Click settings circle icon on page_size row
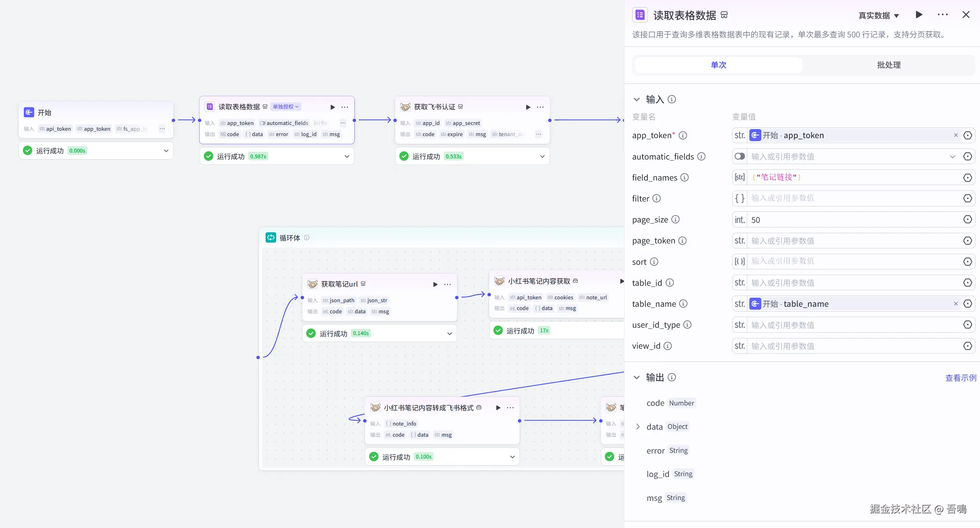980x528 pixels. tap(968, 220)
